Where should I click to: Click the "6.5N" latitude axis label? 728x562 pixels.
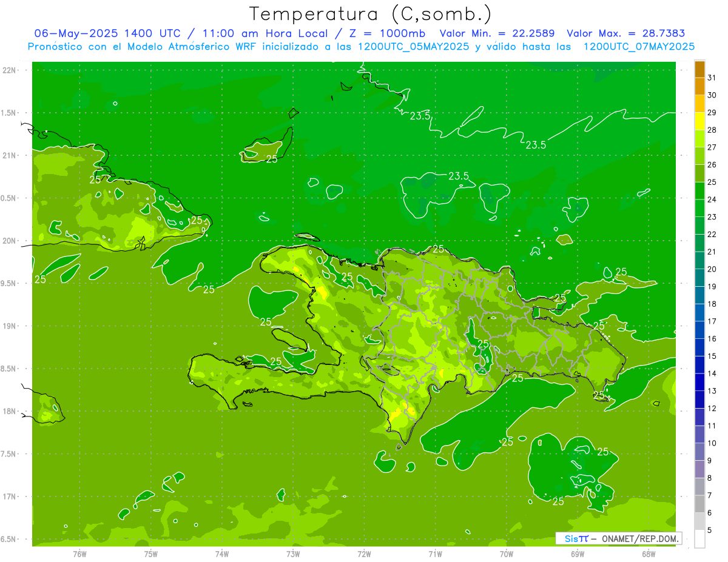9,540
